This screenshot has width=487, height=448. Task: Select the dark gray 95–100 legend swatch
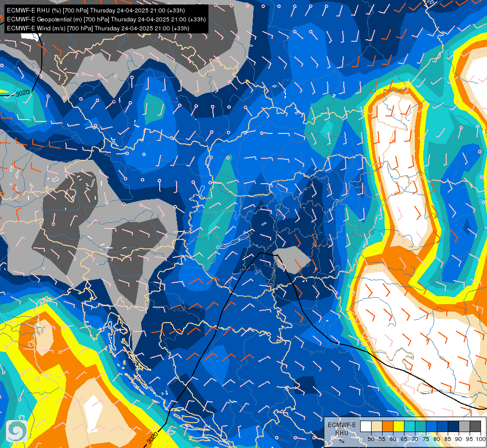(475, 426)
